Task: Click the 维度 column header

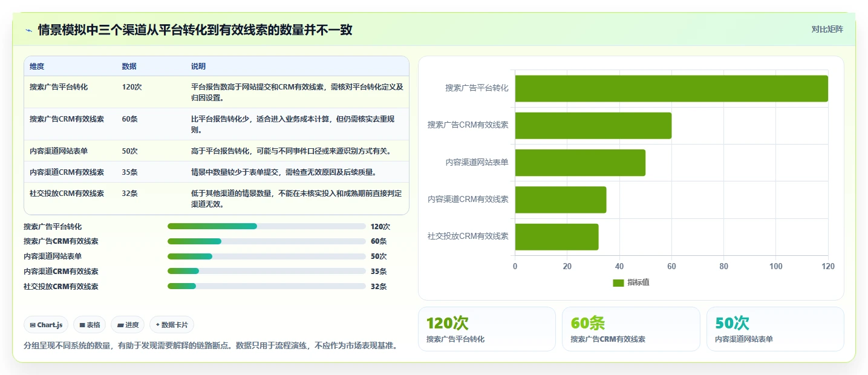Action: coord(37,67)
